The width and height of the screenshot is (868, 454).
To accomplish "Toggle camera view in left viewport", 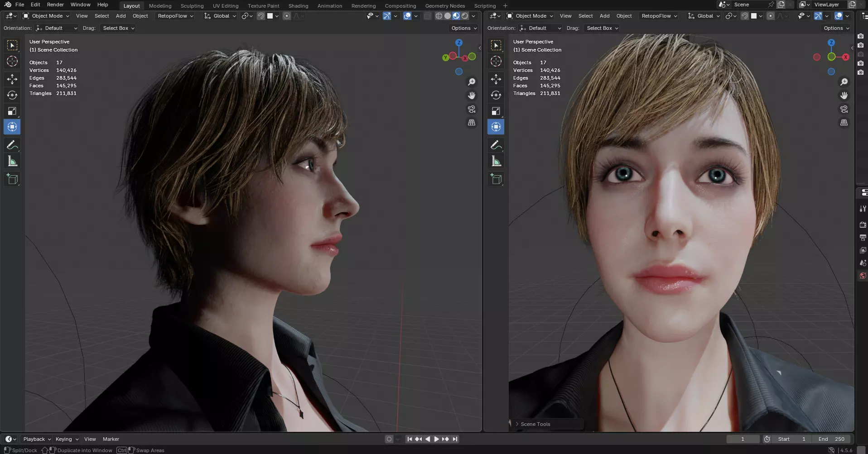I will click(x=472, y=109).
